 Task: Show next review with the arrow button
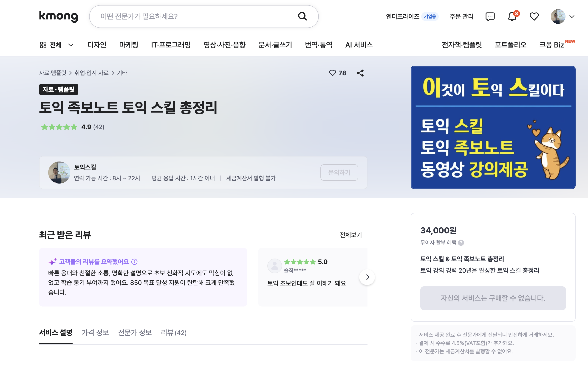(367, 277)
